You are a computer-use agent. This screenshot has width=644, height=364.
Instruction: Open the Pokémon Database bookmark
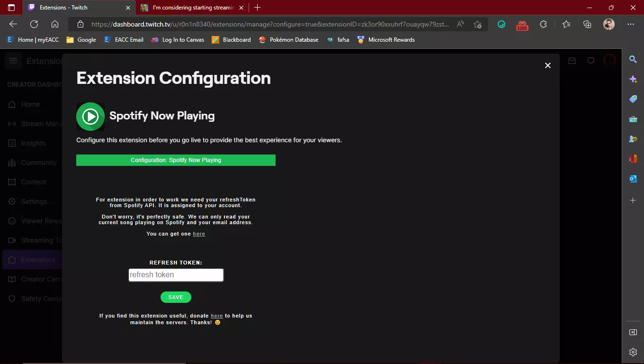288,40
